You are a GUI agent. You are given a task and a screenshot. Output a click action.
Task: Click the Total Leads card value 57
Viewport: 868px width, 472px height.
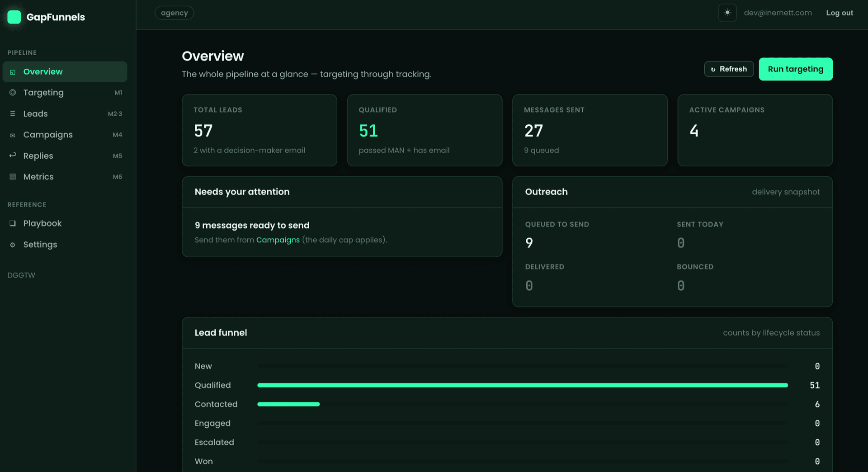pyautogui.click(x=203, y=131)
